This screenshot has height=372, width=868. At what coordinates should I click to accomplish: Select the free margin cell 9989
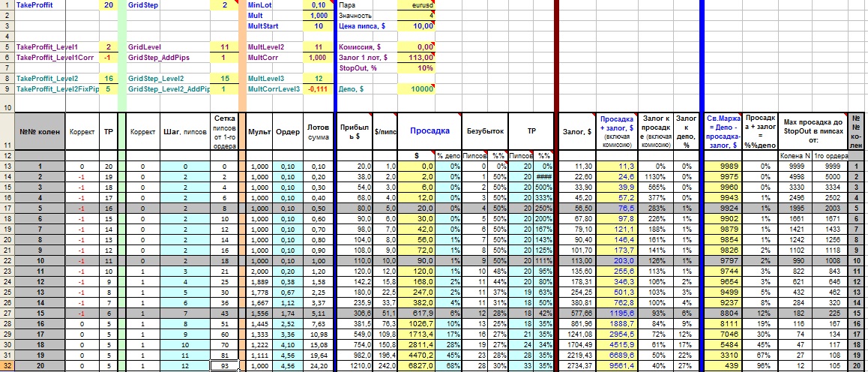point(723,166)
